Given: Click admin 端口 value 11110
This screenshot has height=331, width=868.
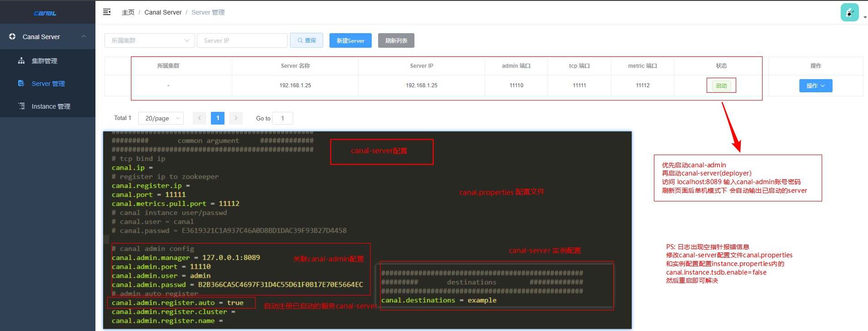Looking at the screenshot, I should pyautogui.click(x=516, y=85).
